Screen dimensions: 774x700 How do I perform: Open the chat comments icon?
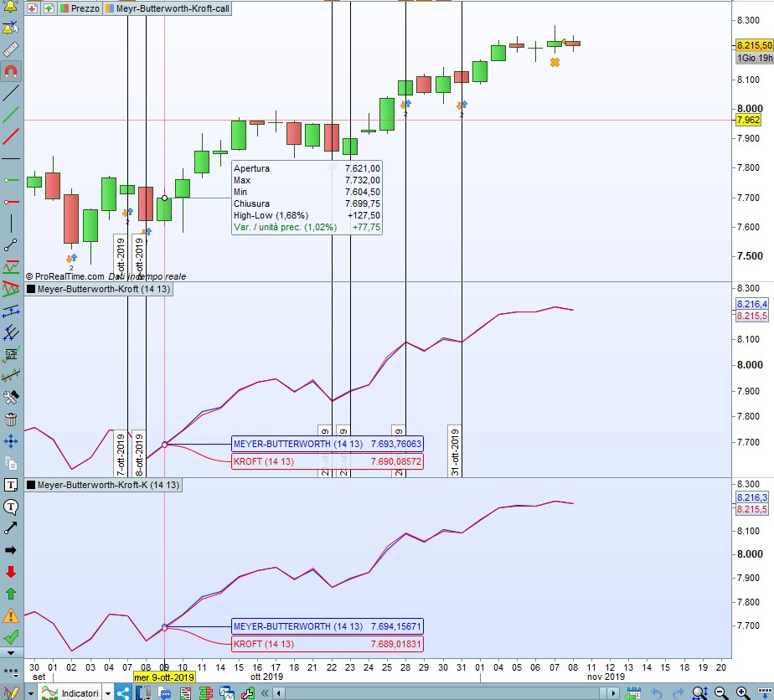point(164,693)
